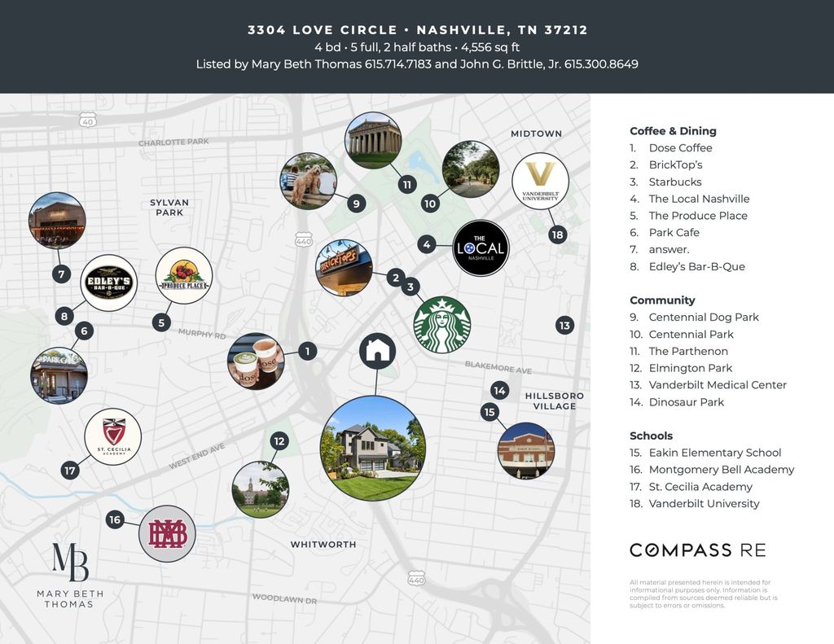This screenshot has width=834, height=644.
Task: Click map marker number 9
Action: tap(357, 204)
